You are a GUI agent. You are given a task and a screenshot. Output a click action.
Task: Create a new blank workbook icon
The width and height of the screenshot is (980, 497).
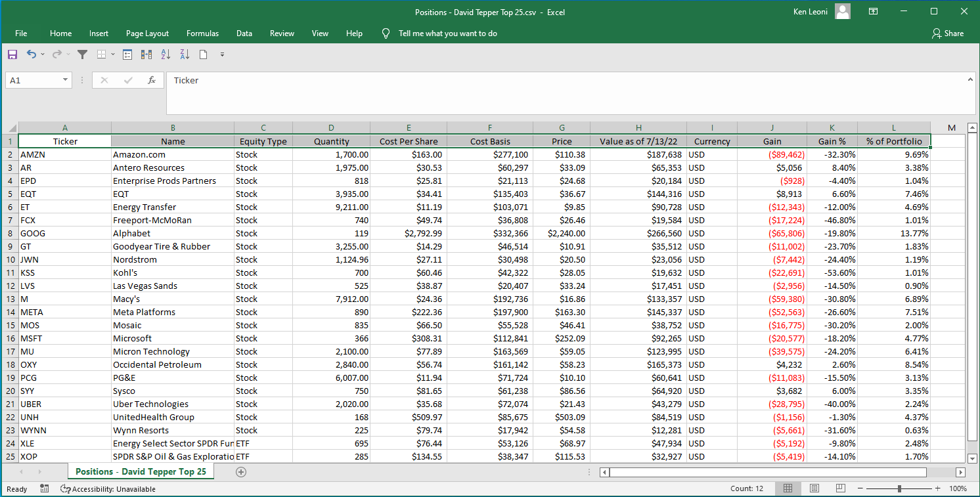(x=204, y=54)
